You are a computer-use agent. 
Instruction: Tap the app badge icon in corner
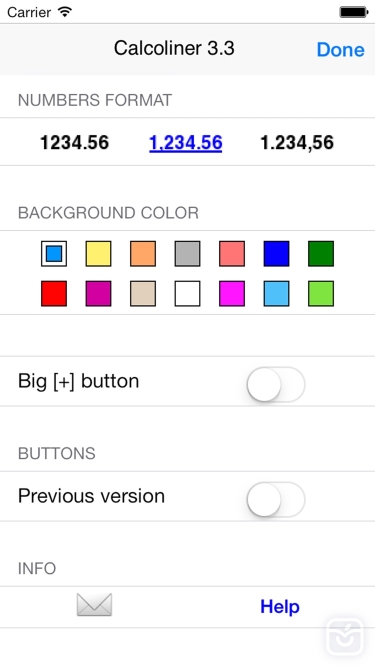[345, 637]
